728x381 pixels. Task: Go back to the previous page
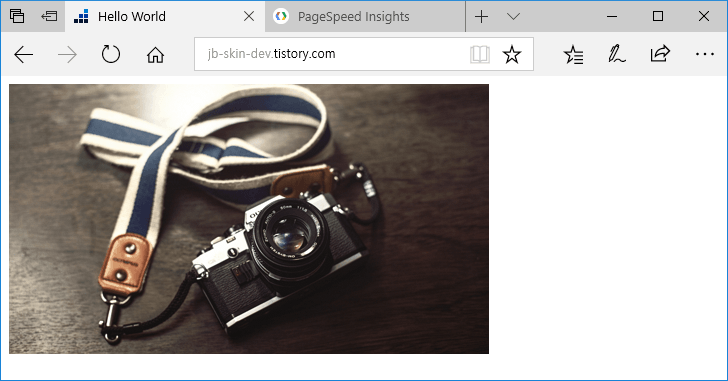click(23, 55)
